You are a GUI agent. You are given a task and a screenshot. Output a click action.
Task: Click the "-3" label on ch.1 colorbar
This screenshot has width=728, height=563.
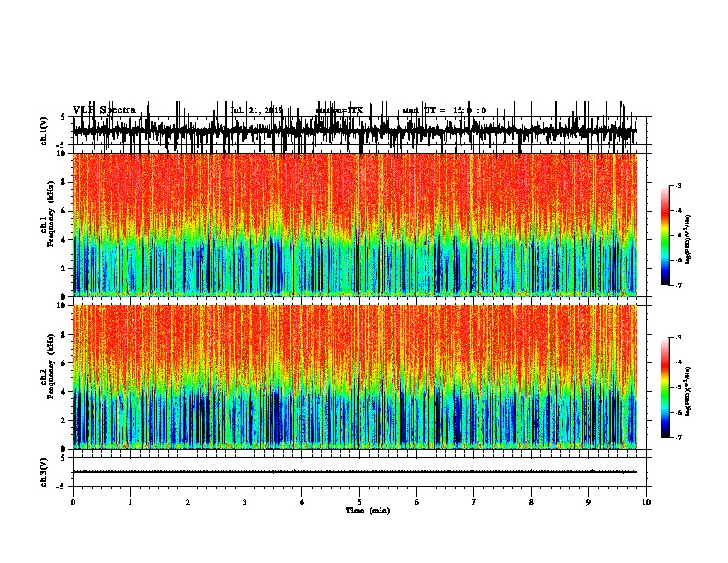(x=678, y=185)
